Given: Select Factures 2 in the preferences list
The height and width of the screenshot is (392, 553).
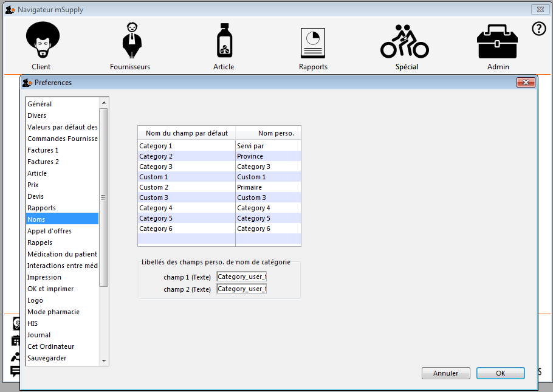Looking at the screenshot, I should [x=62, y=162].
